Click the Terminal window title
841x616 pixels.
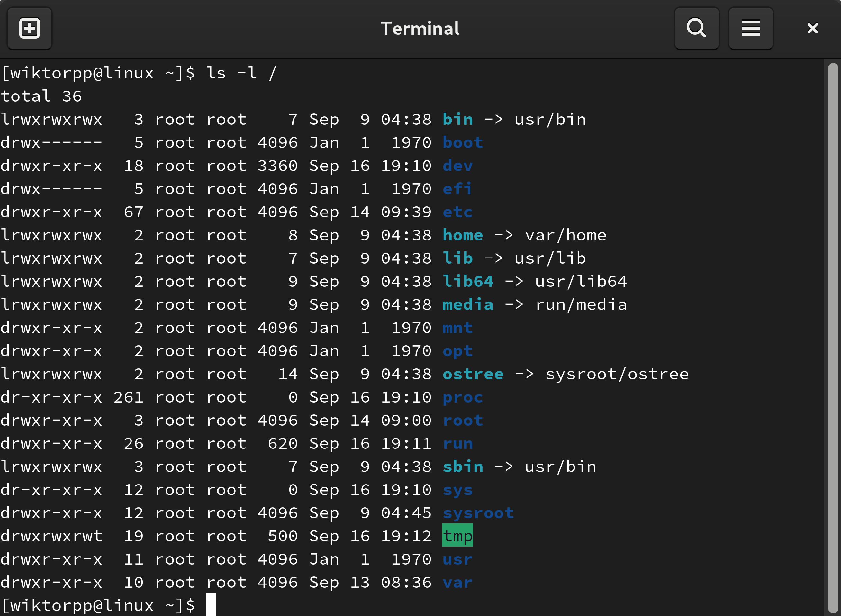(420, 28)
